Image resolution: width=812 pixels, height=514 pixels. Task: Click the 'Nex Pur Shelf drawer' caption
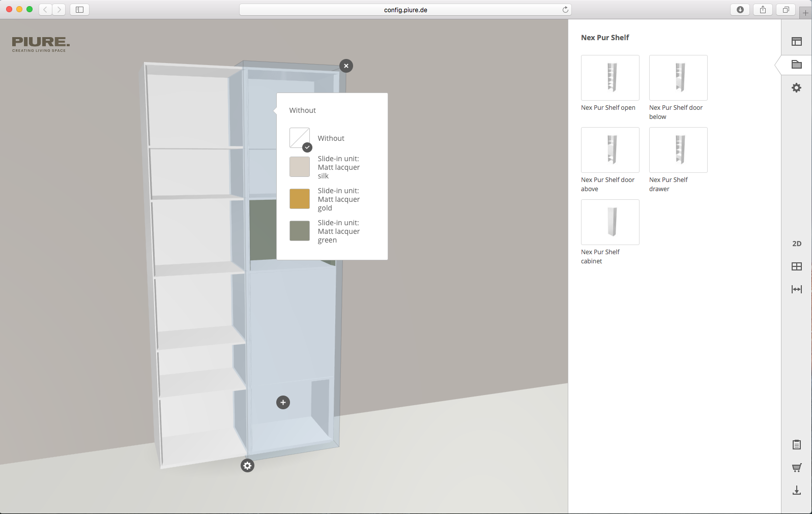669,184
